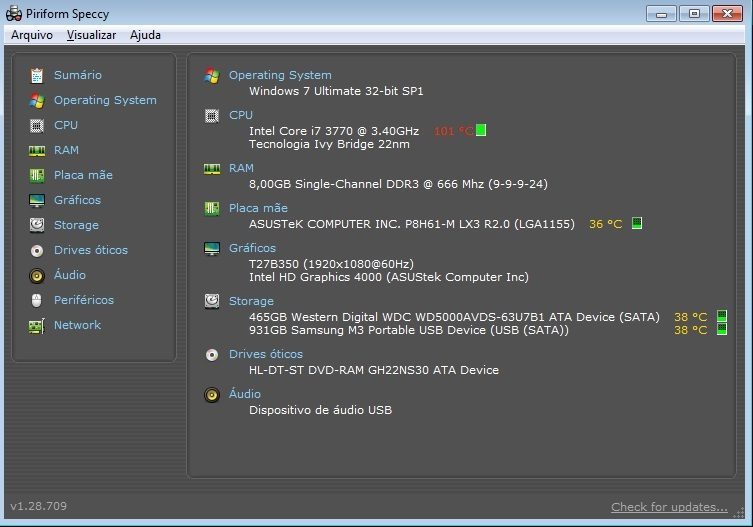
Task: Click the 36 °C motherboard temperature value
Action: coord(606,224)
